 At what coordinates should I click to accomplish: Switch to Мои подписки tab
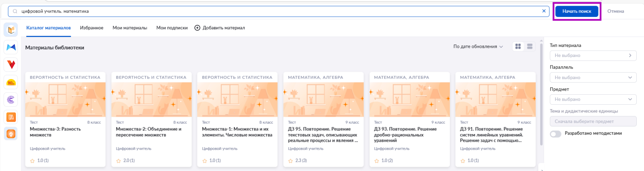coord(172,28)
